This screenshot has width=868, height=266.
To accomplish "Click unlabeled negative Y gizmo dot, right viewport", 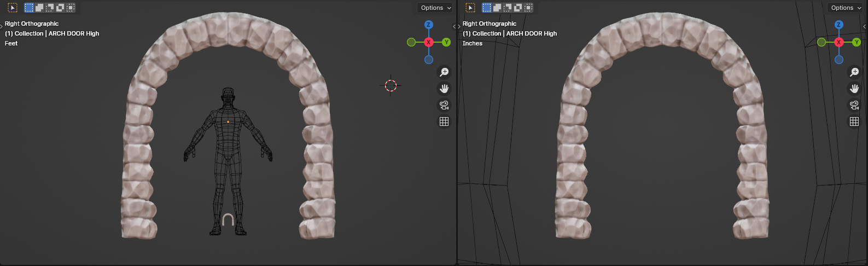I will [x=822, y=42].
